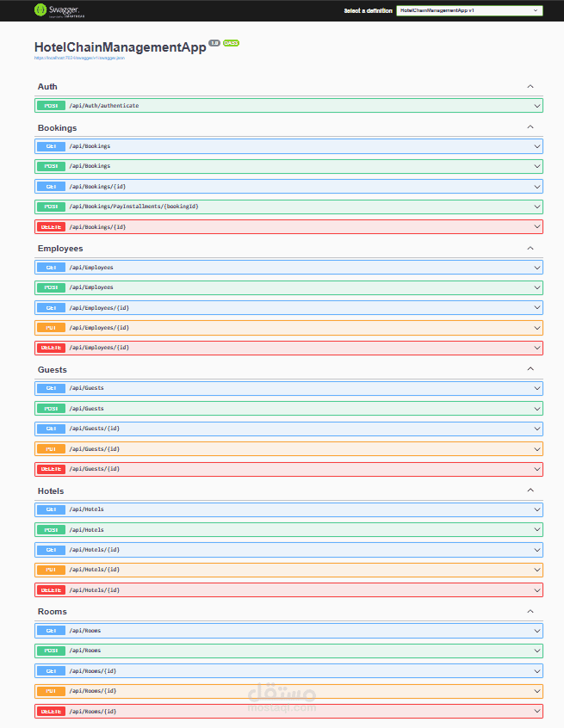The height and width of the screenshot is (728, 564).
Task: Click the /api/Employees/{id} path in the PUT row
Action: coord(99,328)
